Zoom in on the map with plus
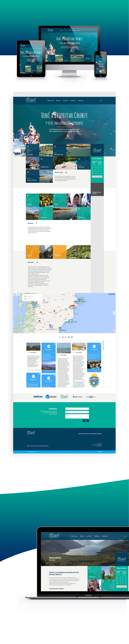129x644 pixels. (x=114, y=312)
